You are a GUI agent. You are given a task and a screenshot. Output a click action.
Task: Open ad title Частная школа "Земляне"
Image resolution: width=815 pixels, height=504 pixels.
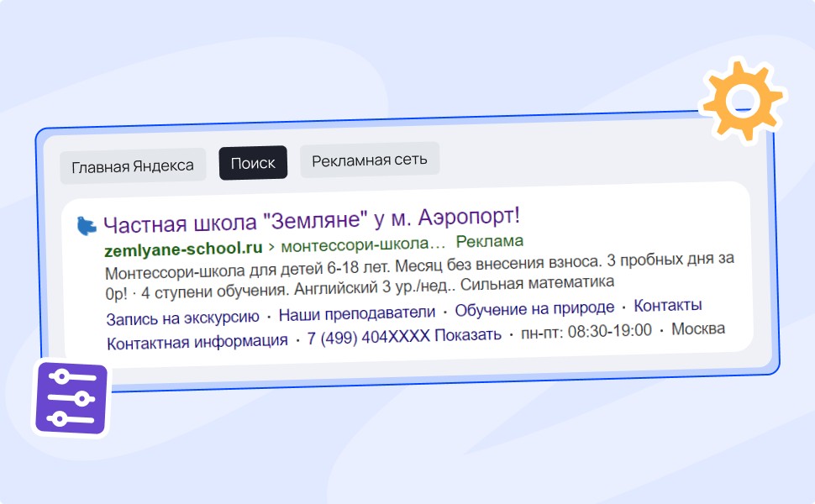[x=312, y=220]
